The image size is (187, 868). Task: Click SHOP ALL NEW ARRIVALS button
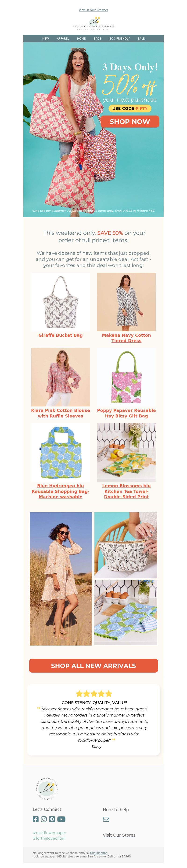click(x=93, y=666)
